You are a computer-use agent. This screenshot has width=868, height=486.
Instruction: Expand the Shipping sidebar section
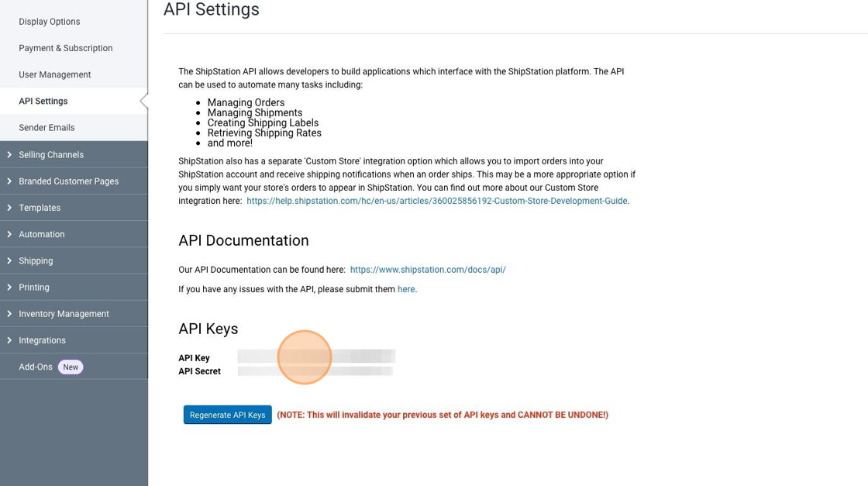pos(36,260)
